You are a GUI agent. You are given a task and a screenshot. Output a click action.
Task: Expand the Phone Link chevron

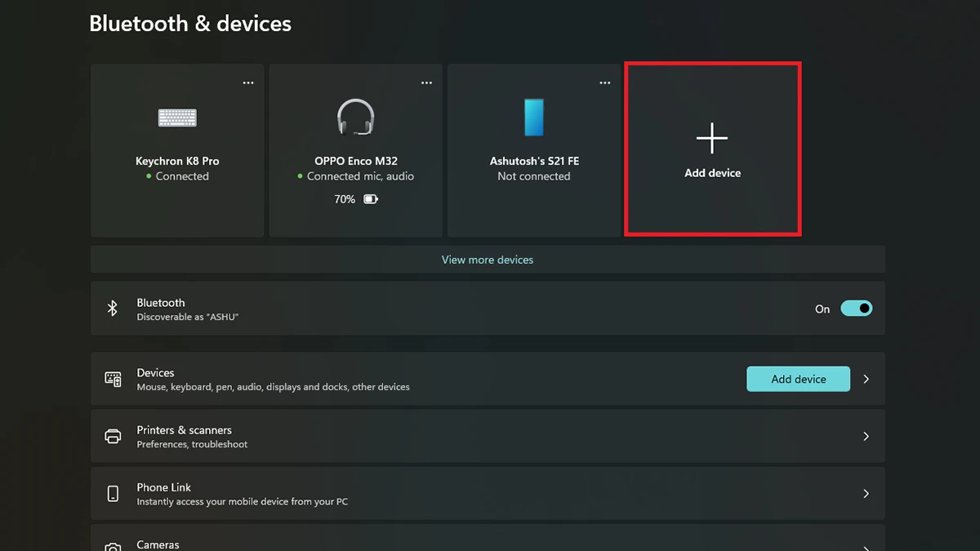tap(866, 493)
